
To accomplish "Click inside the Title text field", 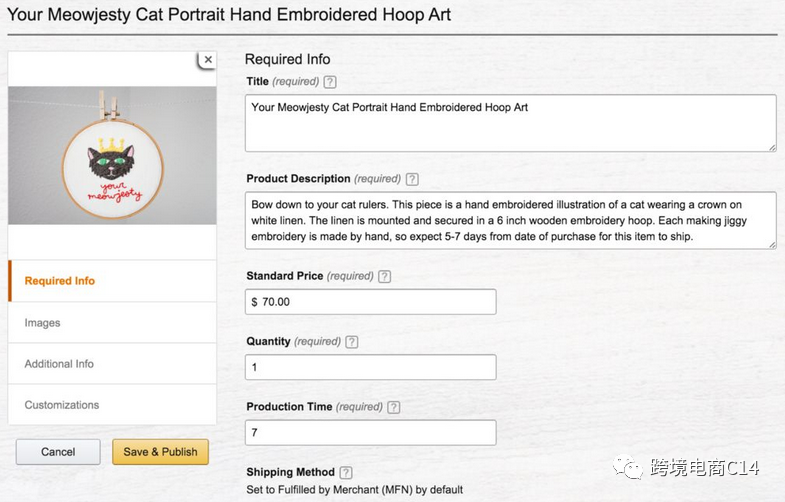I will coord(510,122).
